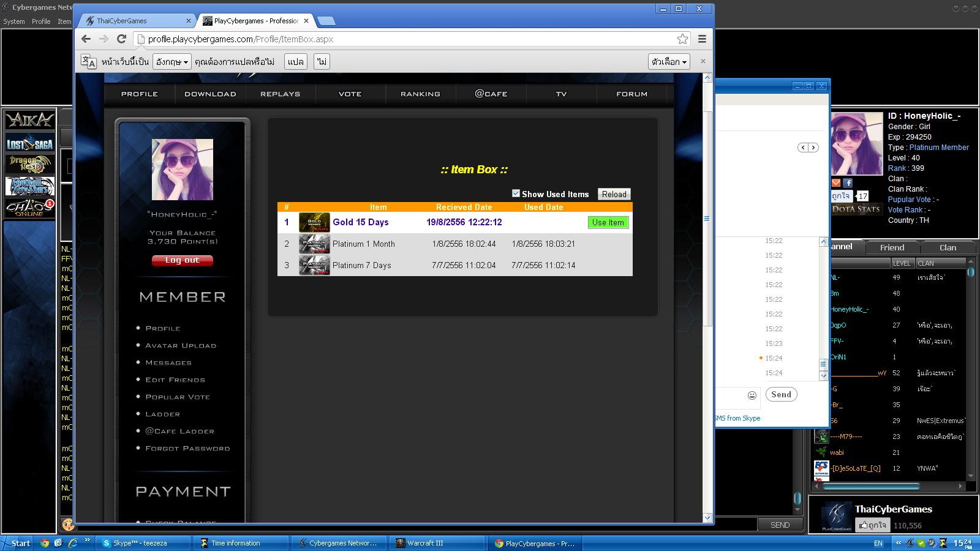This screenshot has height=551, width=980.
Task: Click the Gold member item thumbnail
Action: pos(314,222)
